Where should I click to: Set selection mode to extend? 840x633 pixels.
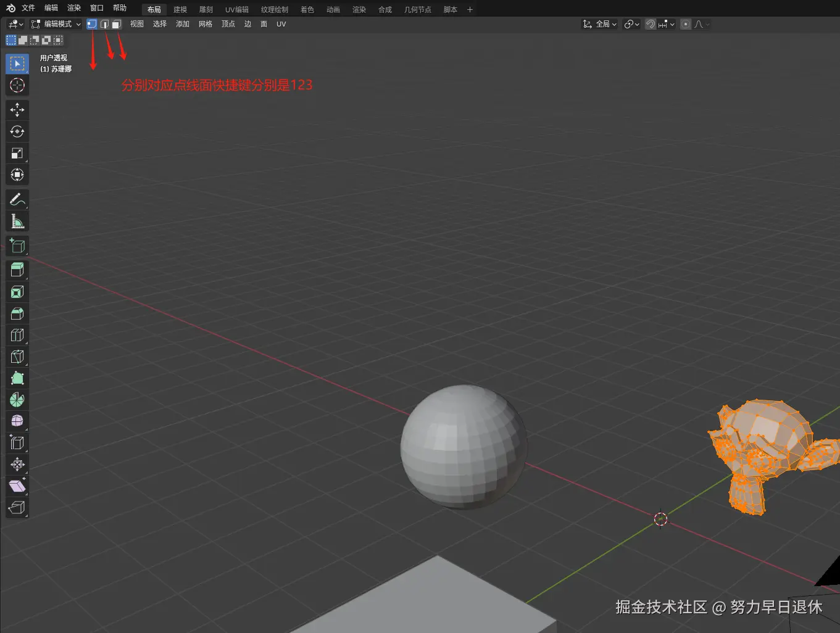pos(23,40)
